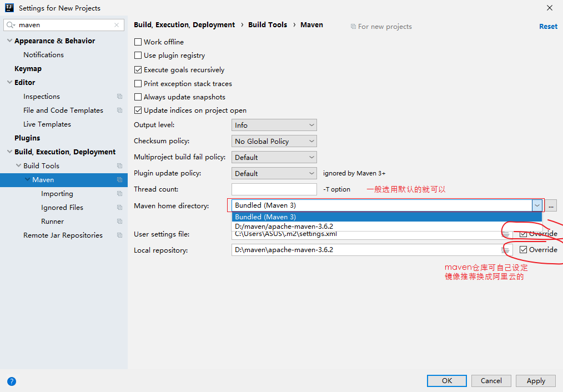Open Plugins settings page
563x392 pixels.
(x=27, y=138)
